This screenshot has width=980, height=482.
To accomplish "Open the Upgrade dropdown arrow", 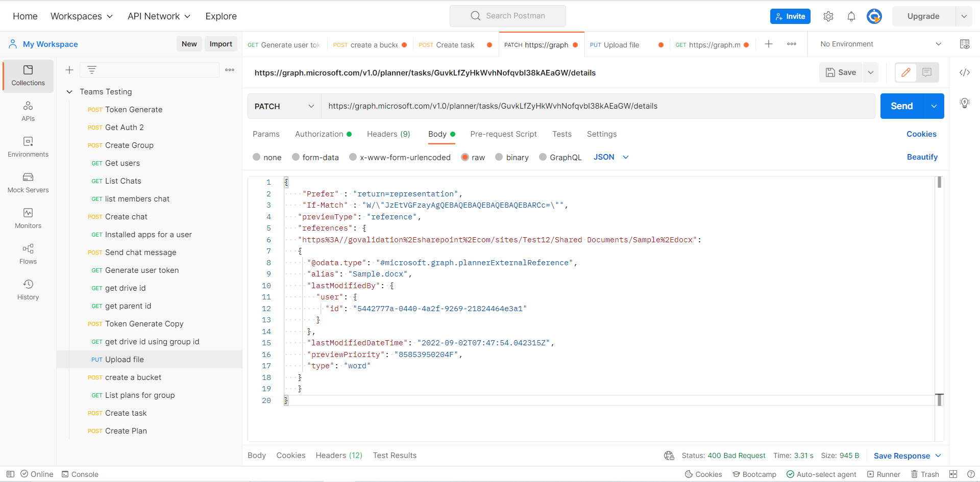I will tap(964, 16).
